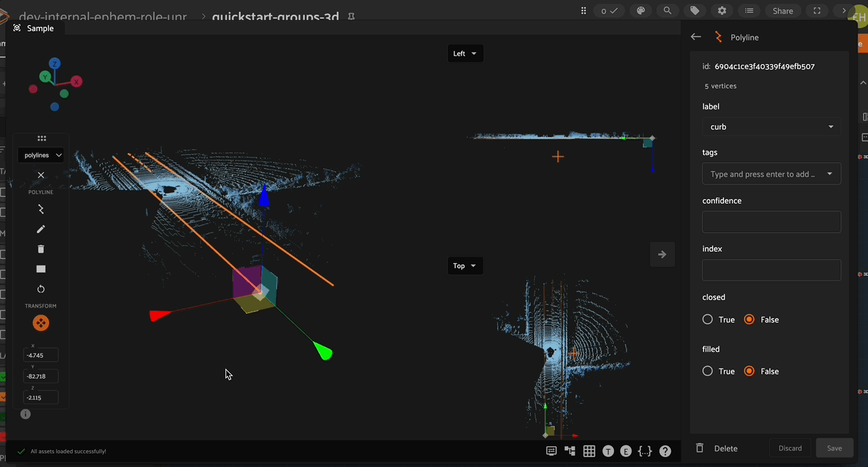
Task: Open the search tool in the top bar
Action: (x=667, y=10)
